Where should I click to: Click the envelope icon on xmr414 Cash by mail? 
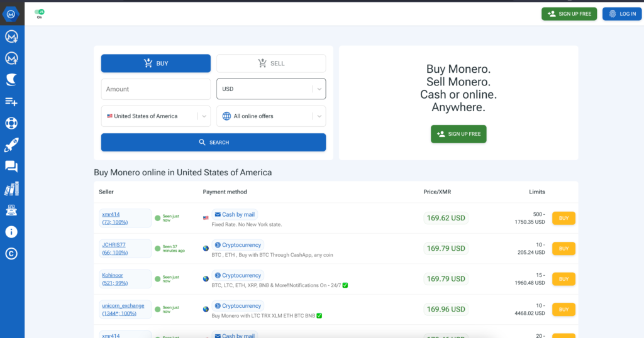point(218,214)
